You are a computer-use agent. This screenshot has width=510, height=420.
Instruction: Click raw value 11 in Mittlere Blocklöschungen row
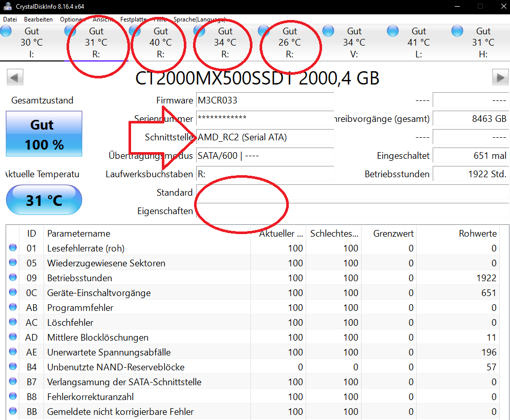click(x=492, y=338)
